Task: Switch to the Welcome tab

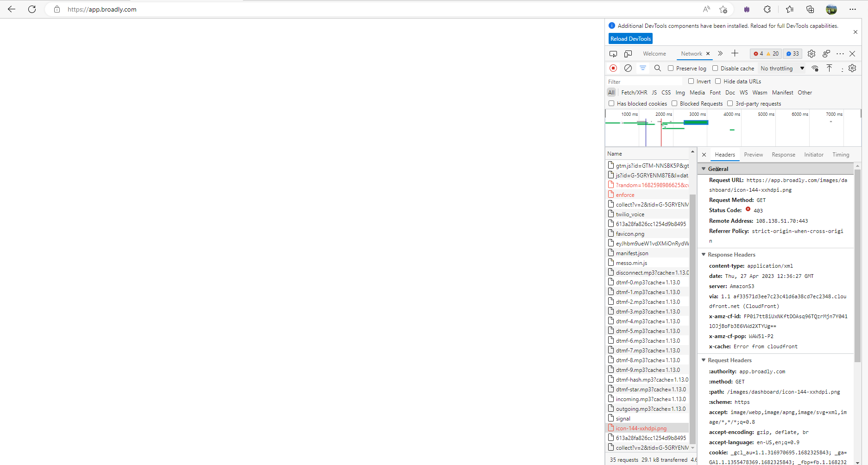Action: pos(654,54)
